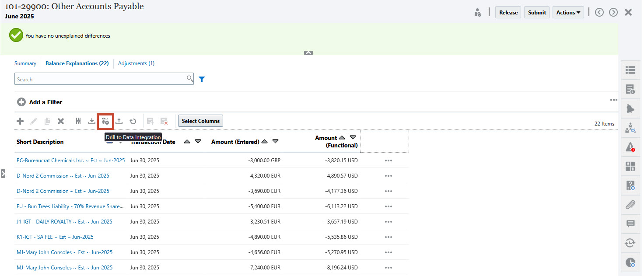Screen dimensions: 644x276
Task: Click the Release button
Action: 508,13
